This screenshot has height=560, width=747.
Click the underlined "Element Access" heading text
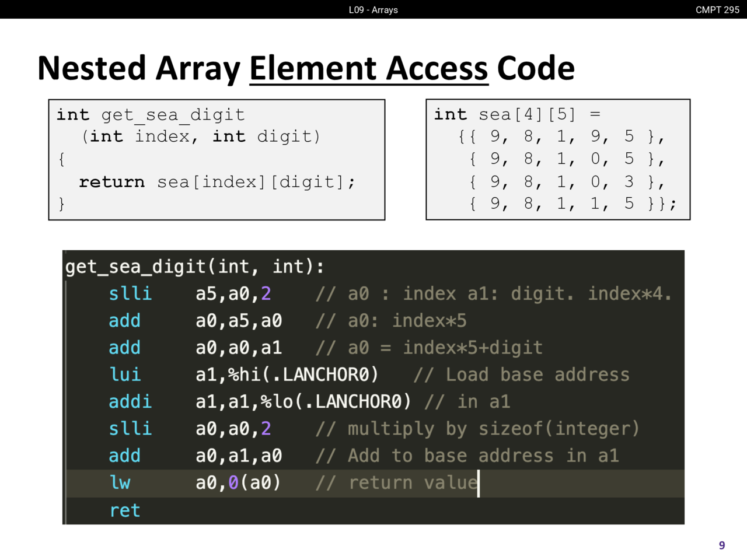point(368,69)
